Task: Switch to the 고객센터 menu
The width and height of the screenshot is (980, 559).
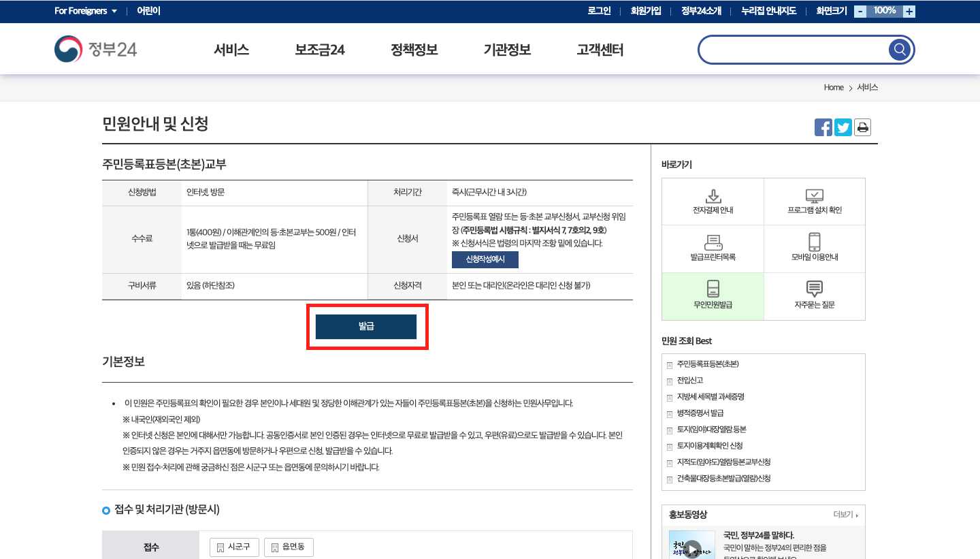Action: coord(598,50)
